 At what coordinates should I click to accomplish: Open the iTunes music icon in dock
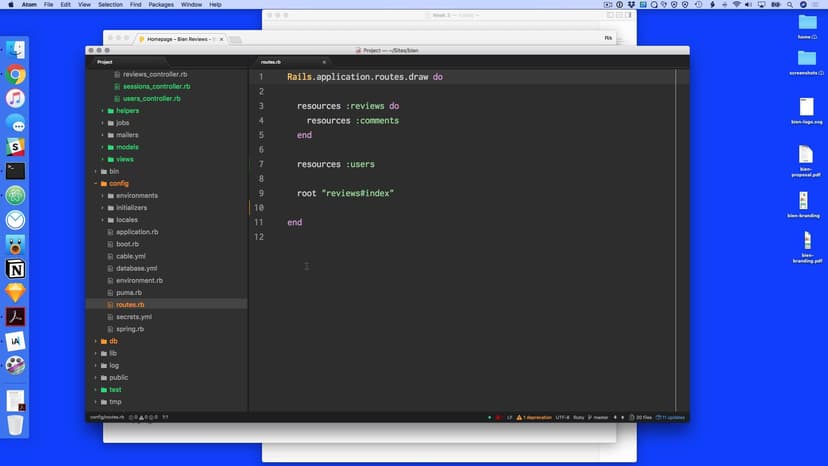pyautogui.click(x=15, y=98)
